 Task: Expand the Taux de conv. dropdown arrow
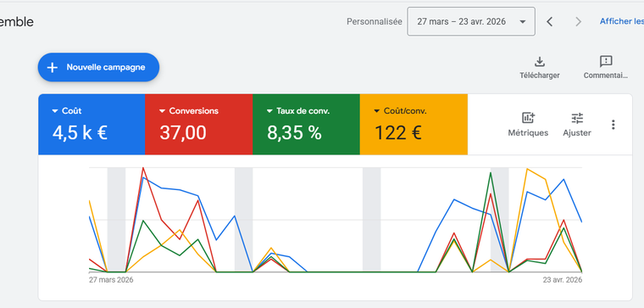click(x=269, y=111)
